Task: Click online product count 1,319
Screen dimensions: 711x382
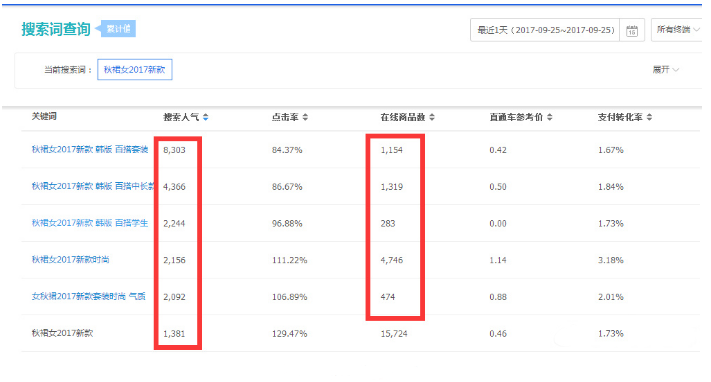Action: (x=392, y=186)
